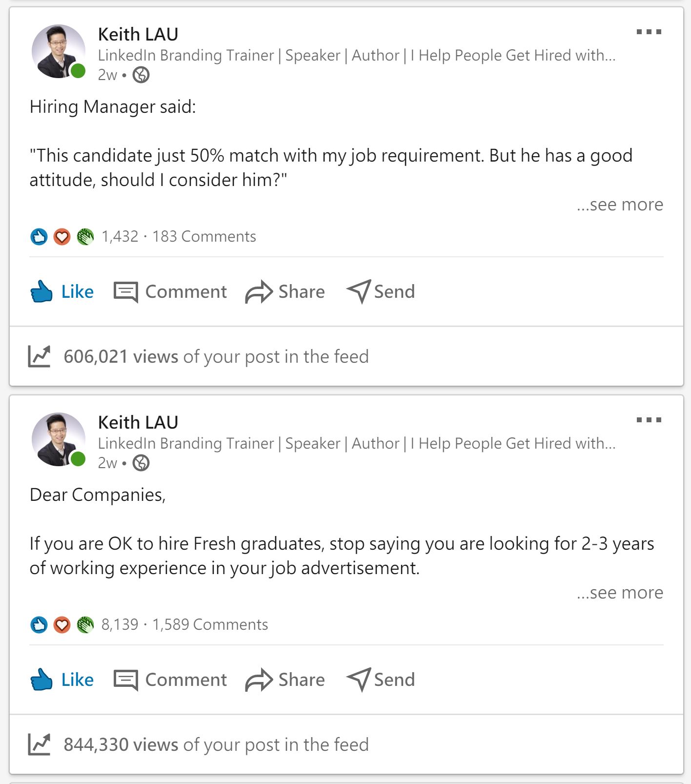
Task: Expand 'see more' on the Hiring Manager post
Action: (x=620, y=205)
